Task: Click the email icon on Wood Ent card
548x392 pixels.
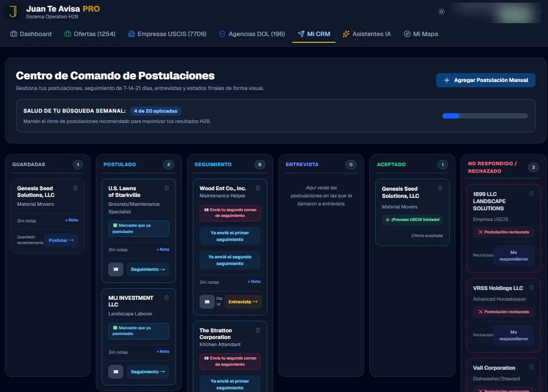Action: 207,302
